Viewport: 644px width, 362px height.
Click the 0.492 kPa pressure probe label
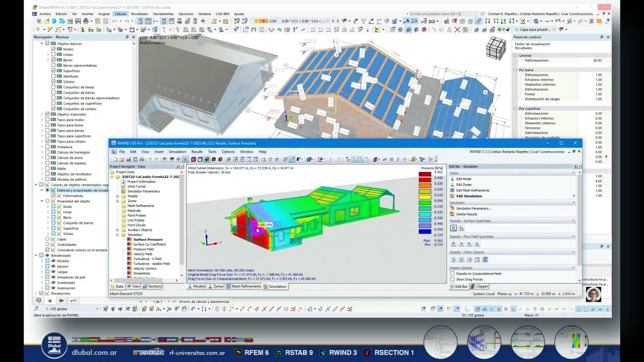[x=265, y=225]
